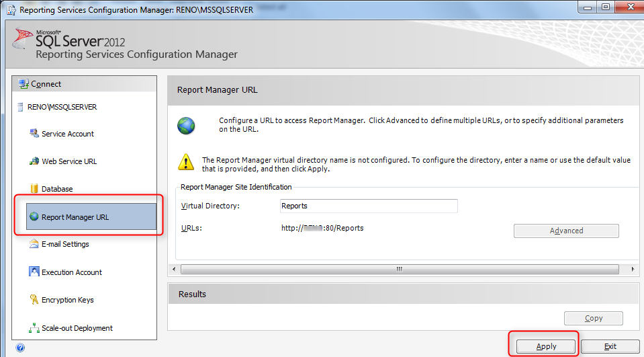Maximize the Configuration Manager window
The width and height of the screenshot is (644, 357).
[606, 7]
